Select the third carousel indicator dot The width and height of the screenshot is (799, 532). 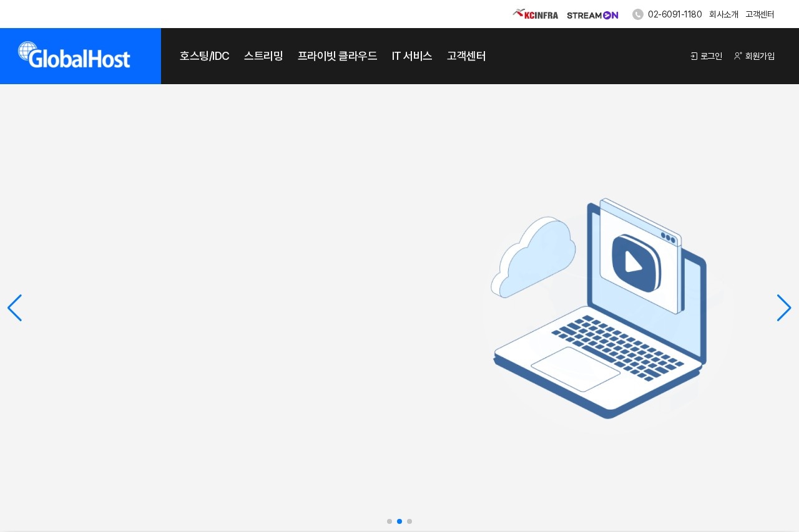(409, 521)
